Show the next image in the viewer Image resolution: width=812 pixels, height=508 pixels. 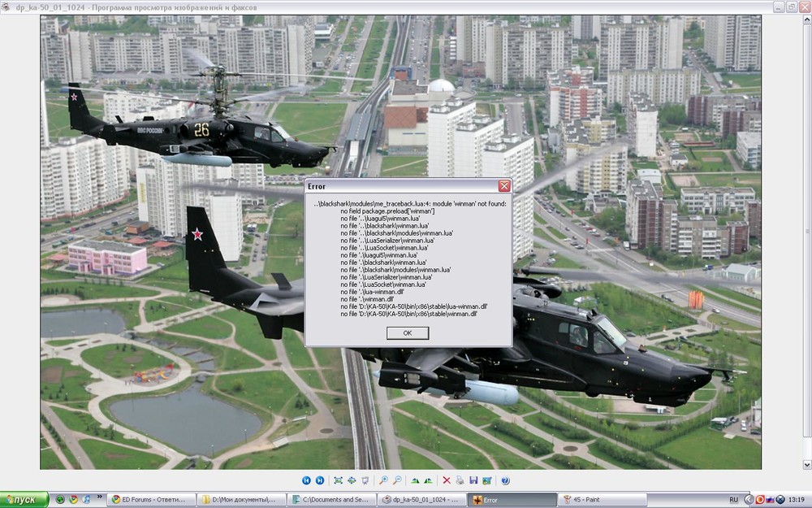click(319, 480)
